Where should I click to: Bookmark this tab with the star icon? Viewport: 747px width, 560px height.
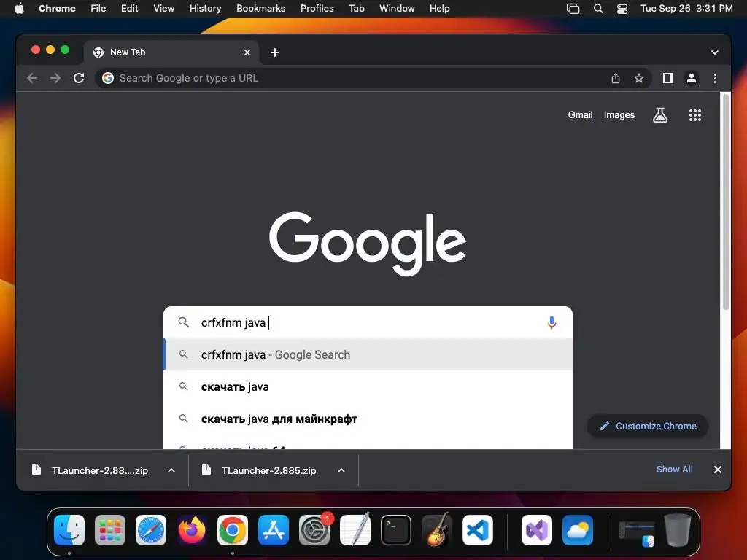coord(639,78)
